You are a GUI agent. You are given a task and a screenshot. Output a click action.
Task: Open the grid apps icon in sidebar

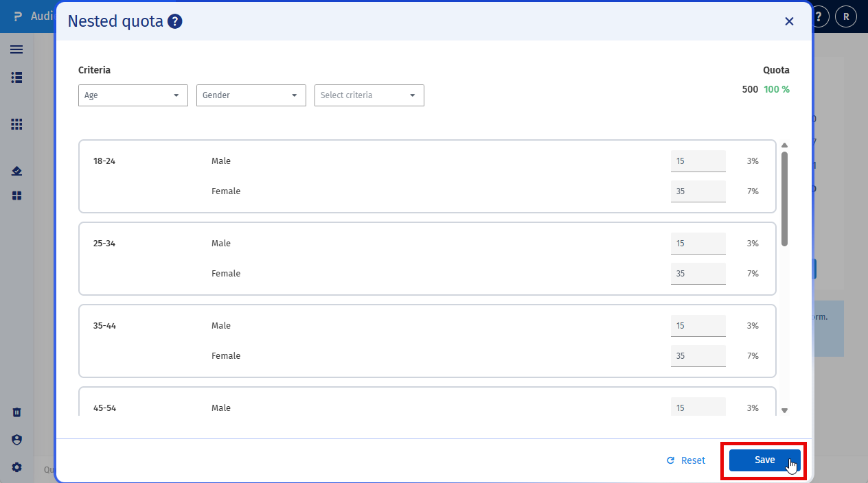[x=16, y=123]
